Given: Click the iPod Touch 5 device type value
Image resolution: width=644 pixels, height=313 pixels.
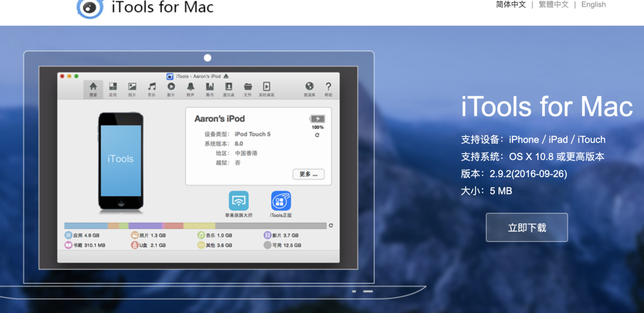Looking at the screenshot, I should click(252, 134).
